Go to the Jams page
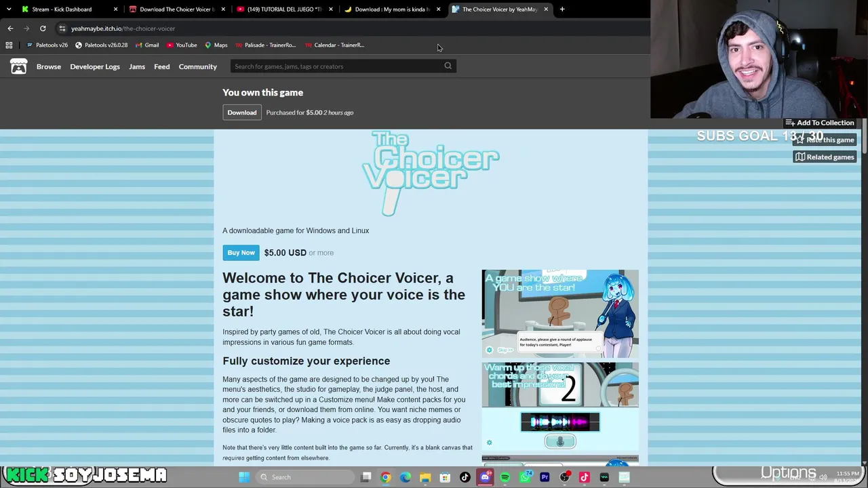This screenshot has height=488, width=868. coord(137,66)
